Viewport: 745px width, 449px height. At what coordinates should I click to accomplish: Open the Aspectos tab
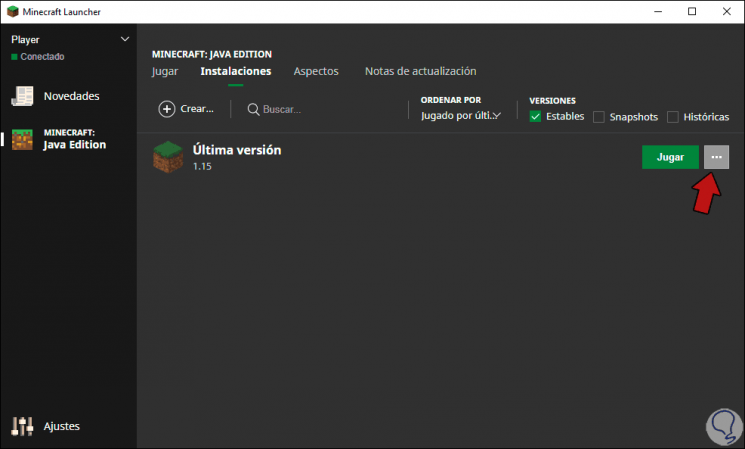click(316, 71)
